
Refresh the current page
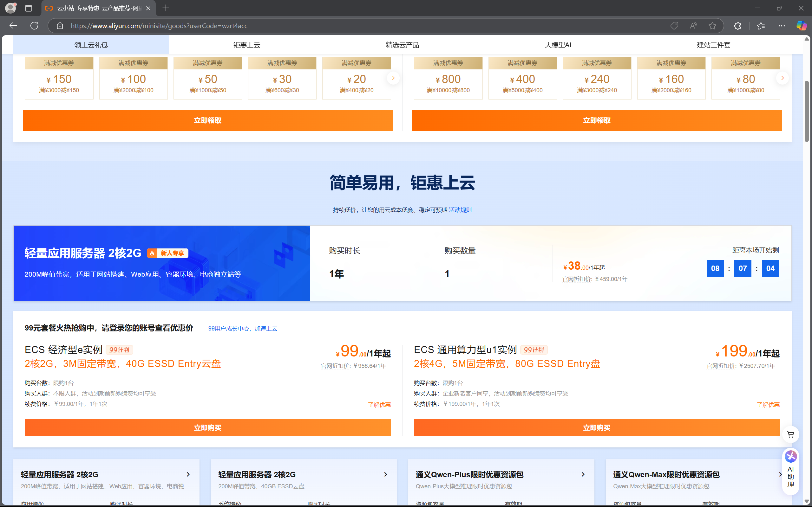pyautogui.click(x=34, y=25)
